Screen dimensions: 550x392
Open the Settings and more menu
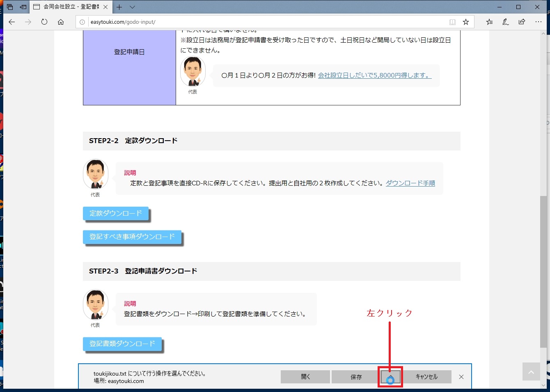coord(539,22)
